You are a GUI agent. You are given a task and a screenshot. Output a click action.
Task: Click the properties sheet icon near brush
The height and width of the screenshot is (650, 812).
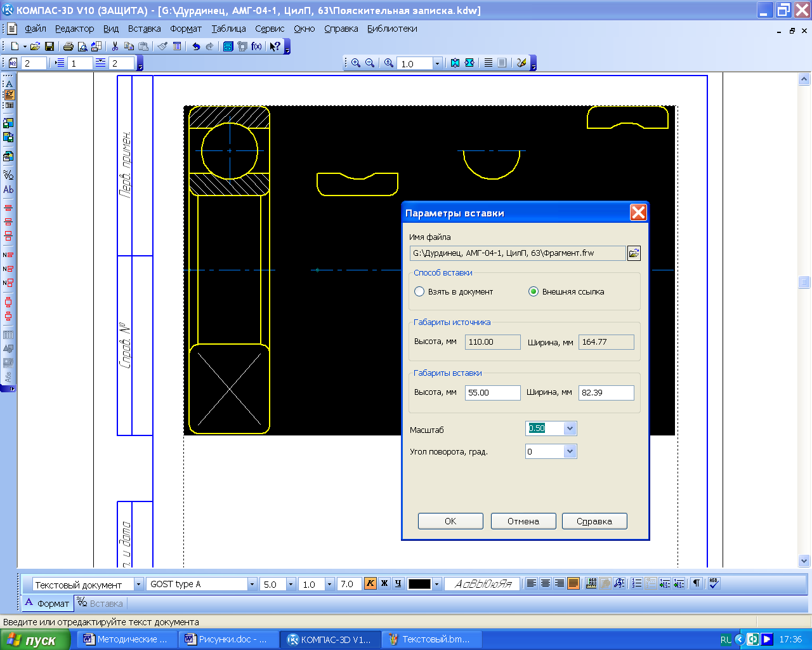pos(177,46)
